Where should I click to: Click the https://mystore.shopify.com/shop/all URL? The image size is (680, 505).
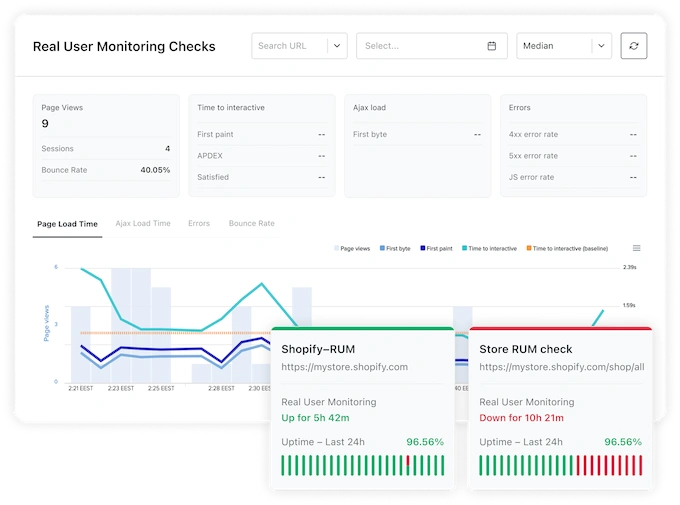(x=562, y=367)
